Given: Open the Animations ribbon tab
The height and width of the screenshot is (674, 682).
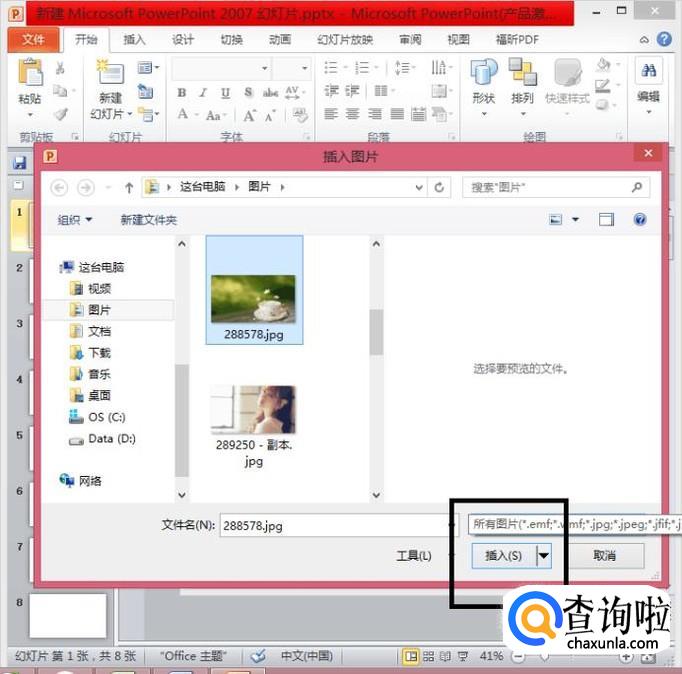Looking at the screenshot, I should point(280,40).
